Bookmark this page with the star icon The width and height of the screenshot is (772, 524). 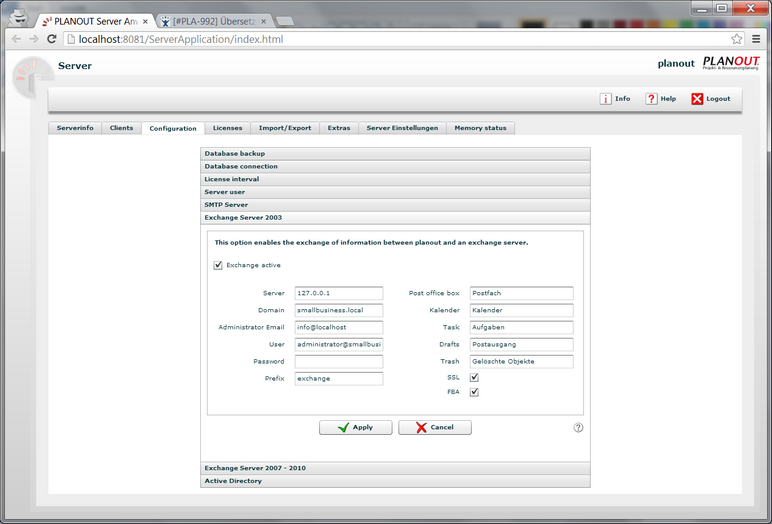pos(737,39)
